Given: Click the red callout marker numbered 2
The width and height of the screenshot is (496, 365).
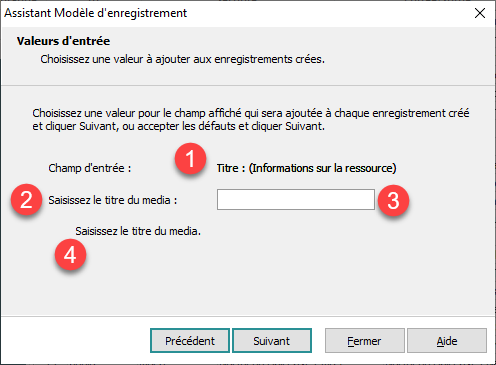Looking at the screenshot, I should click(26, 200).
